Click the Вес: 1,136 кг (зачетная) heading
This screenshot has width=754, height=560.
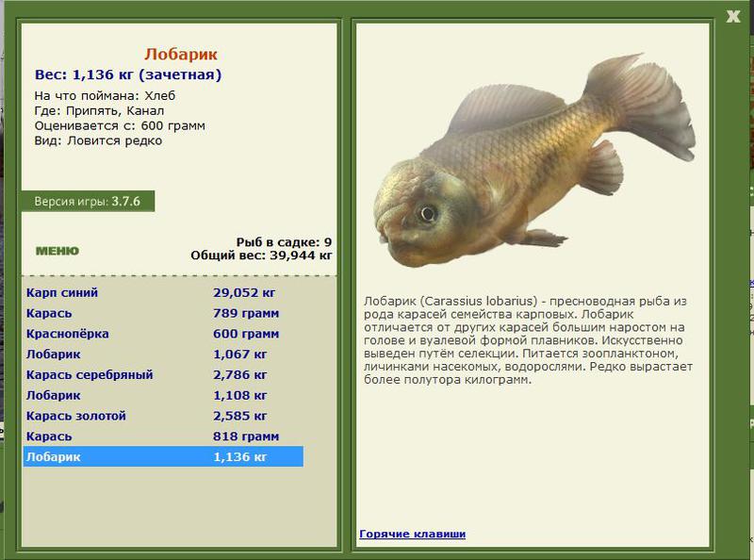click(x=128, y=74)
